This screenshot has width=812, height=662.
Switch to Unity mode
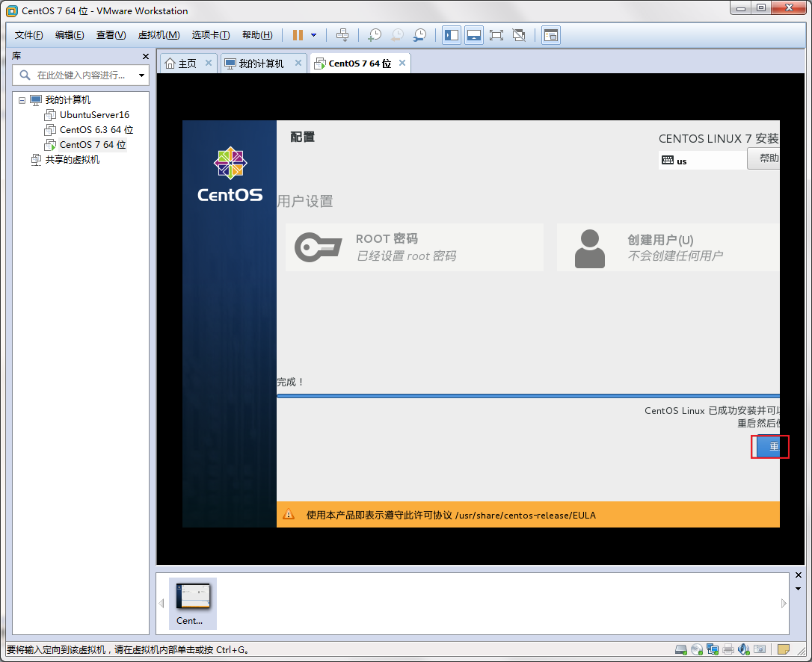point(519,35)
